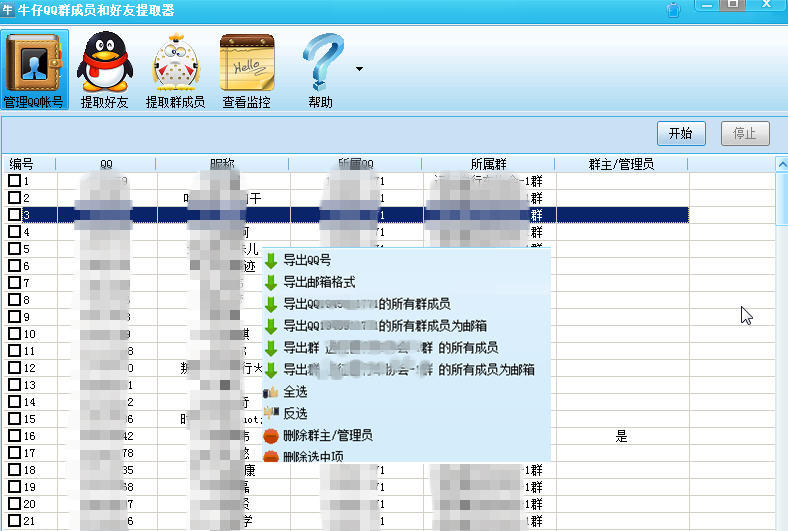The image size is (788, 531).
Task: Click the app icon in the title bar
Action: [x=8, y=10]
